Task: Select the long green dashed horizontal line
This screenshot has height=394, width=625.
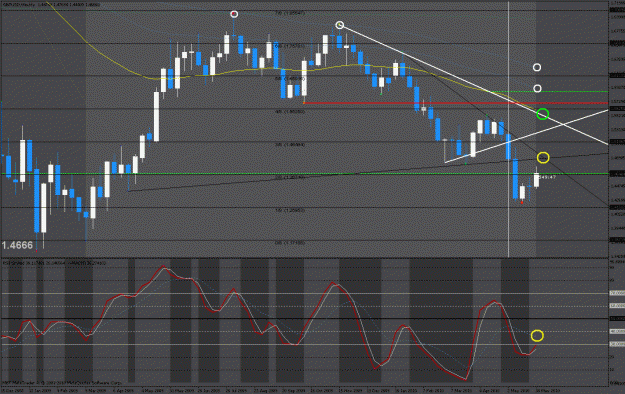Action: click(x=305, y=173)
